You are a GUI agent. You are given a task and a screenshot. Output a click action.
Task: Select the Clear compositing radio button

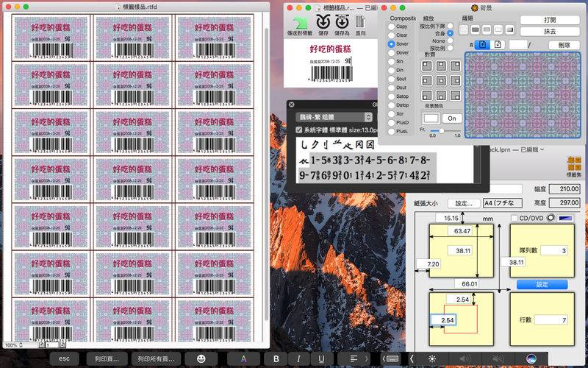[392, 35]
